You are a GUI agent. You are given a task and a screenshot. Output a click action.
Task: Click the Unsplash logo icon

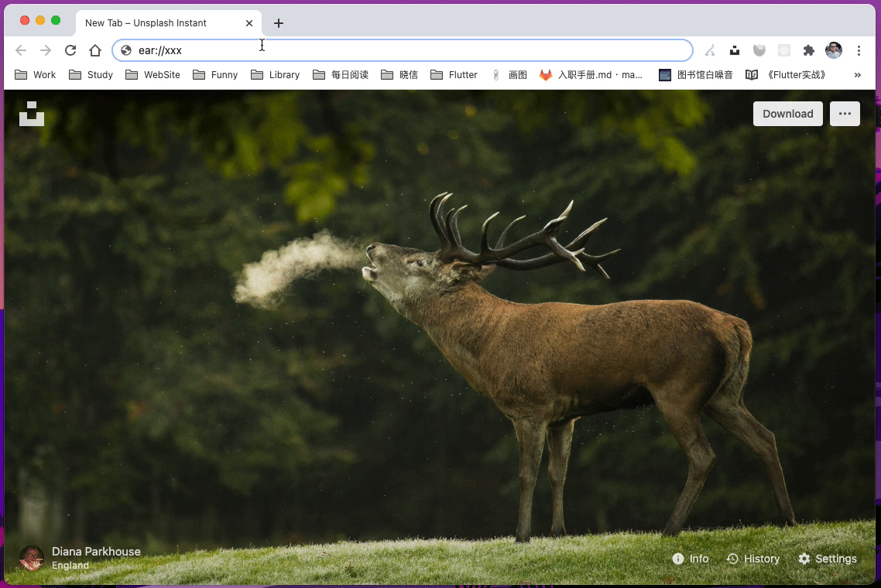click(x=32, y=114)
